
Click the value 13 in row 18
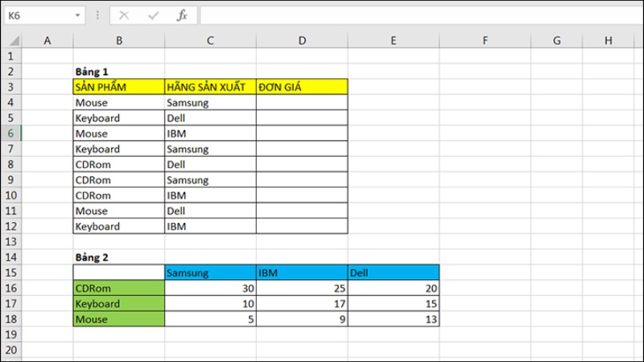(x=394, y=319)
